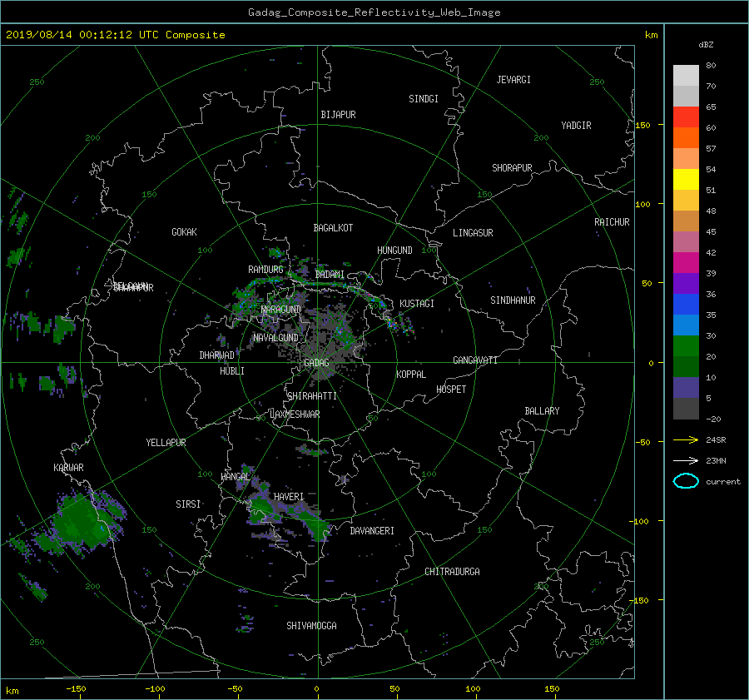The height and width of the screenshot is (700, 749).
Task: Click the green rain echo near Karwar coast
Action: pyautogui.click(x=82, y=524)
